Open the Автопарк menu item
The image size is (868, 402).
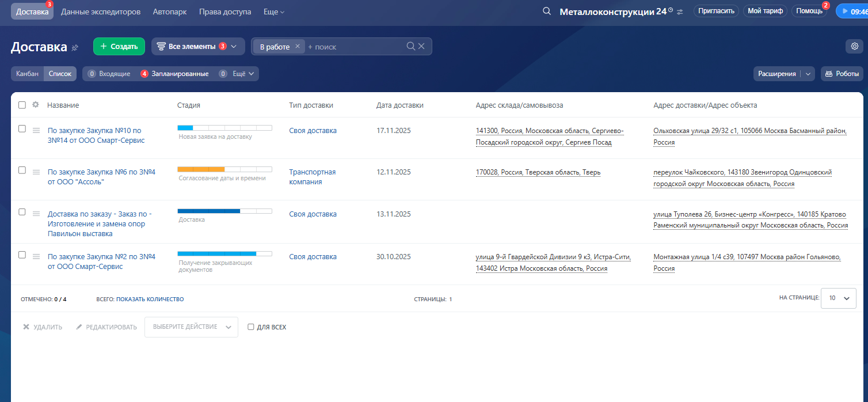coord(170,12)
